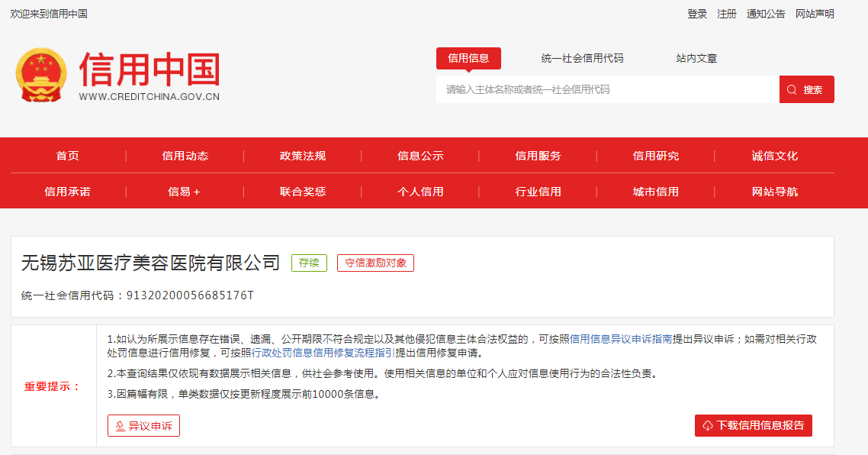
Task: Open 信用研究 navigation item
Action: (x=656, y=156)
